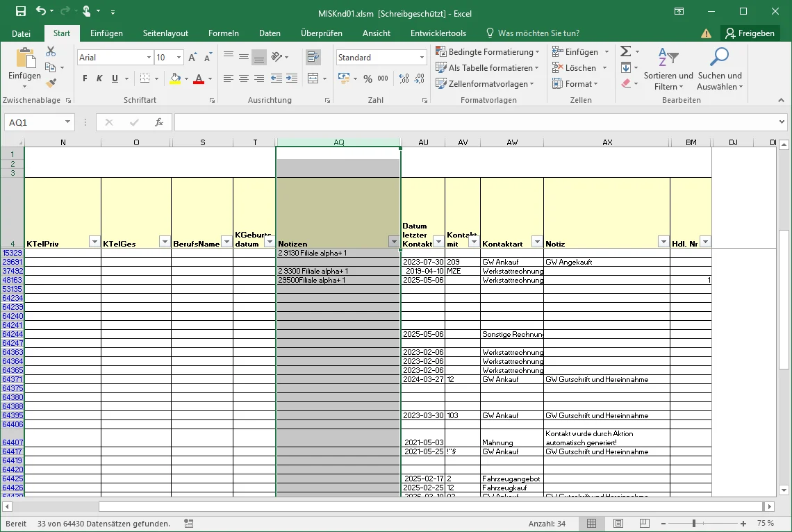The width and height of the screenshot is (792, 532).
Task: Align cell content vertically centered
Action: tap(243, 56)
